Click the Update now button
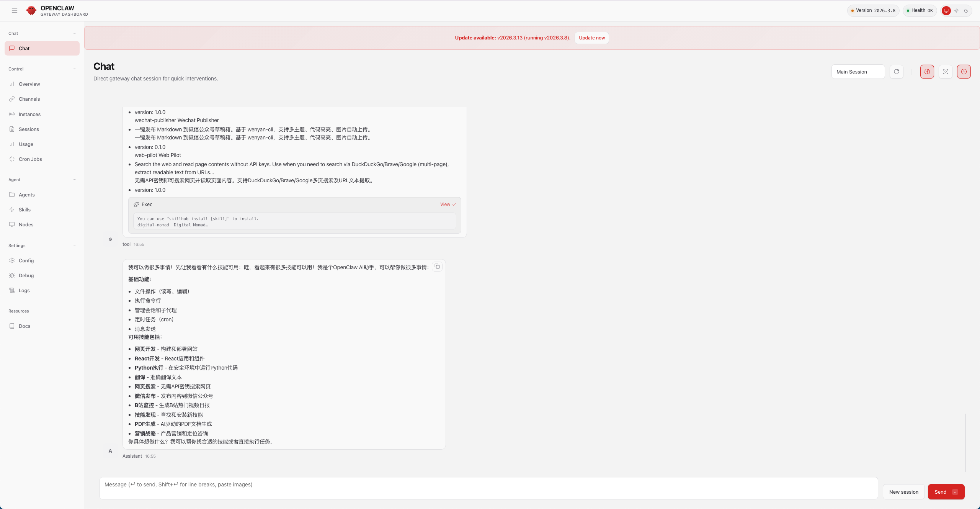The width and height of the screenshot is (980, 509). pyautogui.click(x=591, y=38)
